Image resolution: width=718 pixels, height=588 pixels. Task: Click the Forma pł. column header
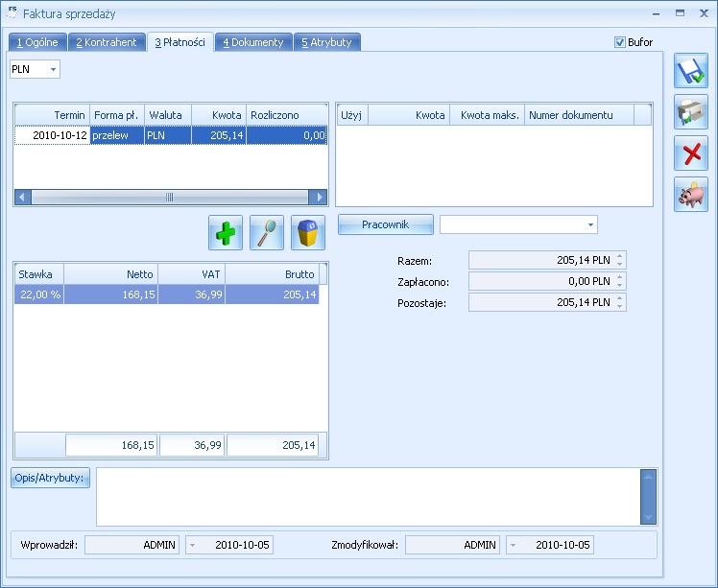click(117, 115)
